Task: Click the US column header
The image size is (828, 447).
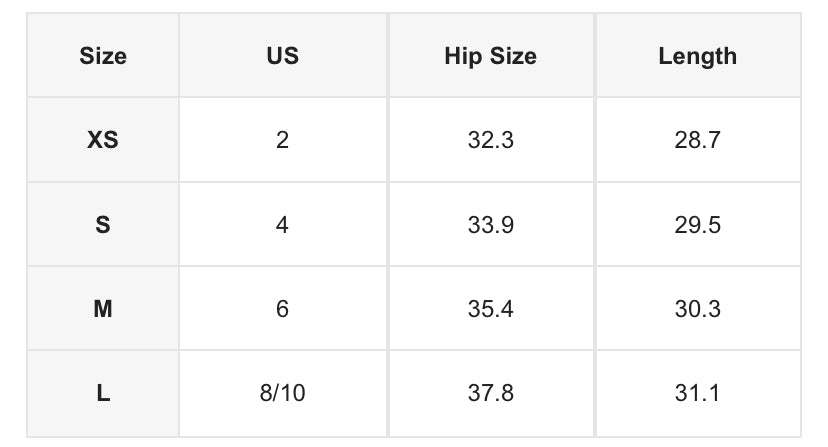Action: click(x=283, y=56)
